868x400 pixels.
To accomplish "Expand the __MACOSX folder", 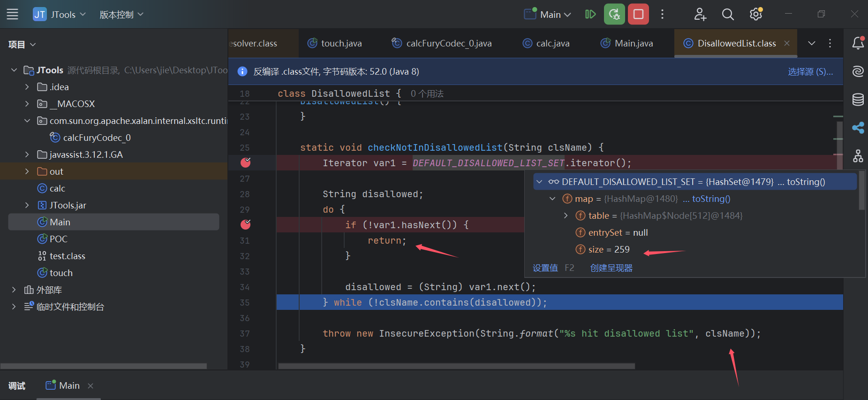I will point(27,104).
